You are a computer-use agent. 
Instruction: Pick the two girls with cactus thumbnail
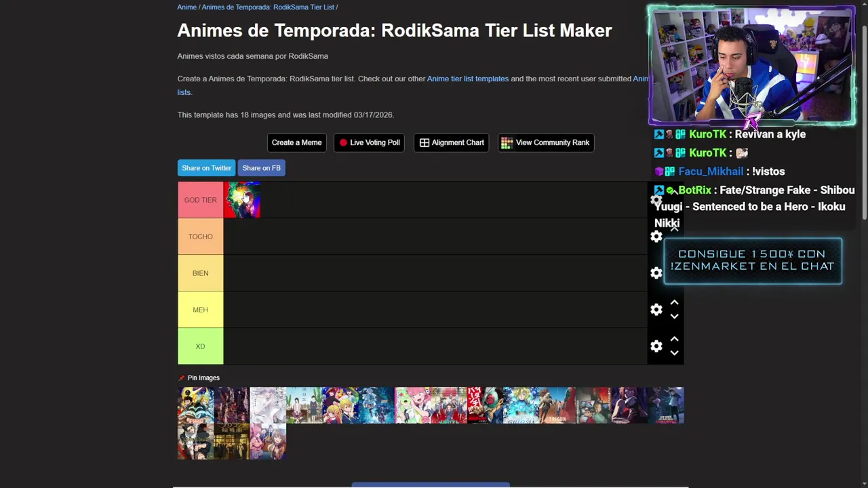click(x=304, y=405)
